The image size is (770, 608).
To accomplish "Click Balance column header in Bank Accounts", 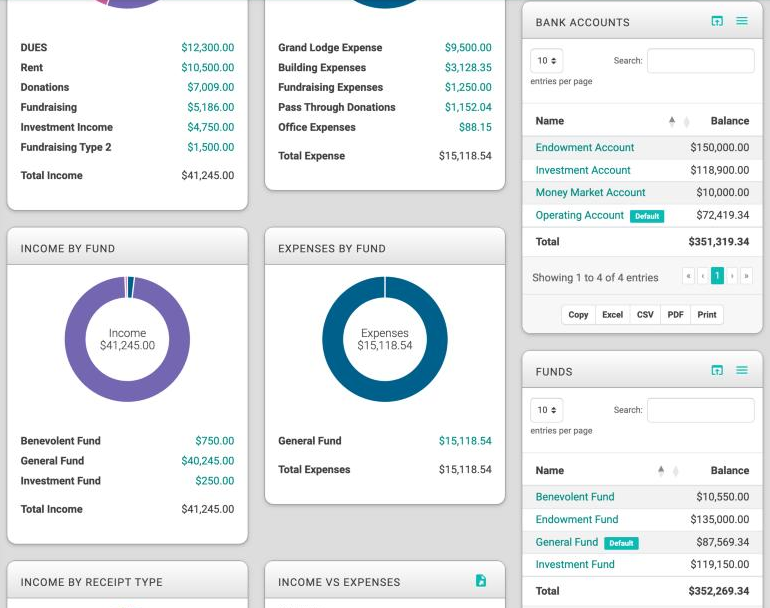I will click(x=729, y=121).
